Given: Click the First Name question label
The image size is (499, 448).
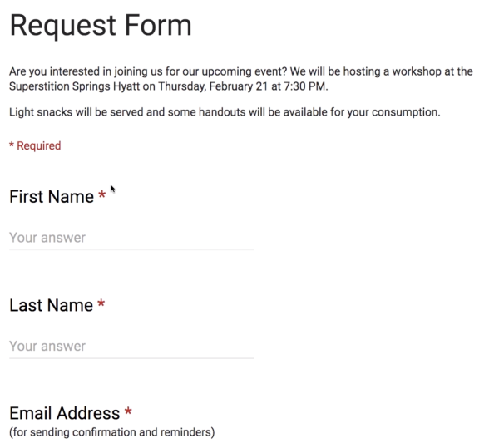Looking at the screenshot, I should [x=52, y=196].
